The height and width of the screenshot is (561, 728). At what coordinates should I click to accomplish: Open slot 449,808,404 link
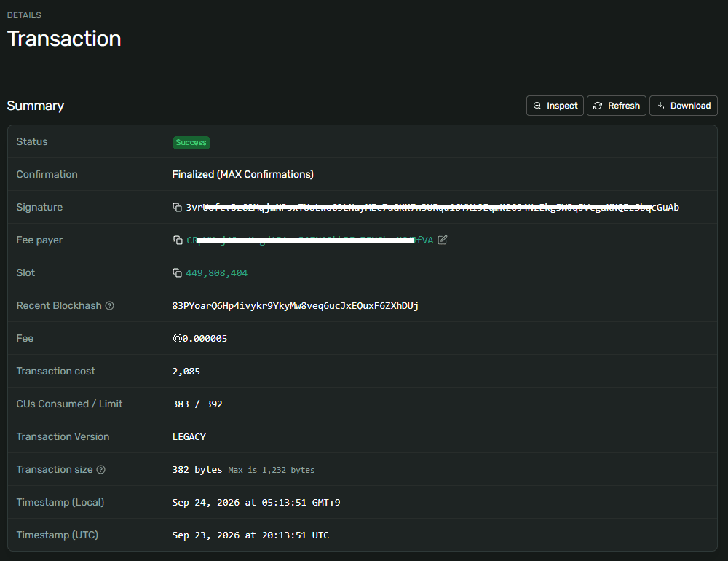coord(217,272)
